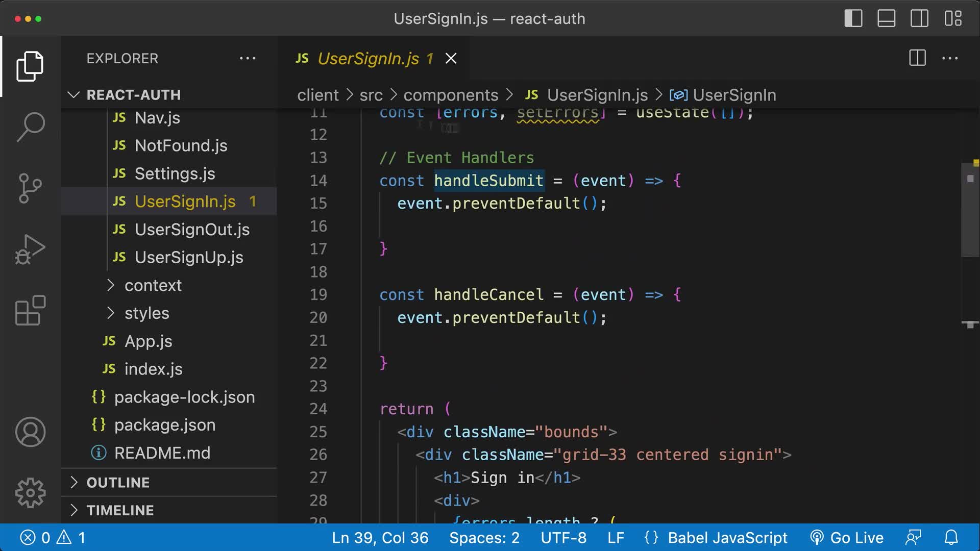Open the Source Control view
Viewport: 980px width, 551px height.
30,187
